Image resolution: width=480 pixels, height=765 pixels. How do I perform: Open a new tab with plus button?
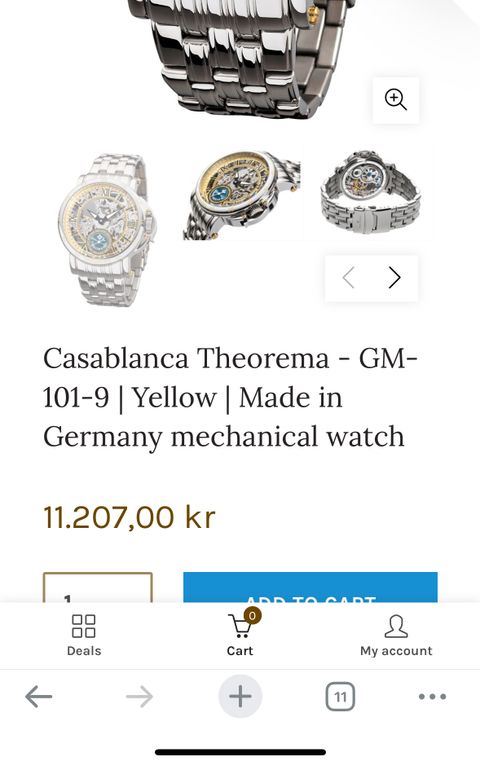(240, 696)
